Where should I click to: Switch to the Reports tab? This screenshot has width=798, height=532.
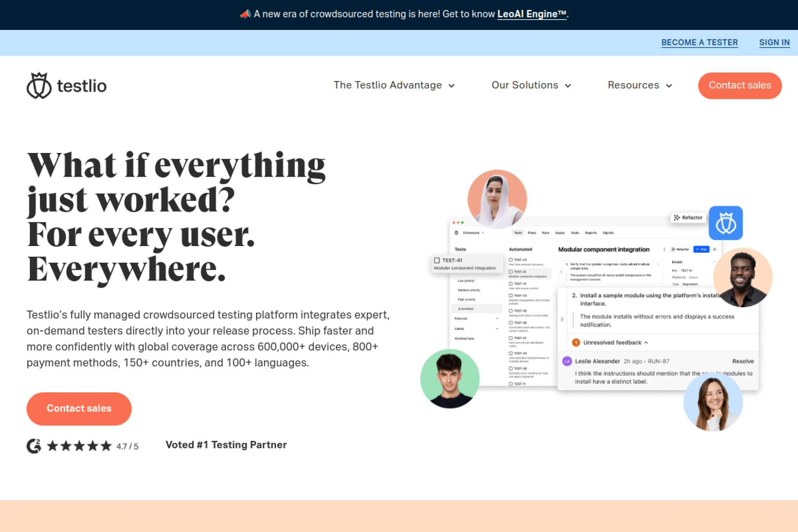coord(591,233)
